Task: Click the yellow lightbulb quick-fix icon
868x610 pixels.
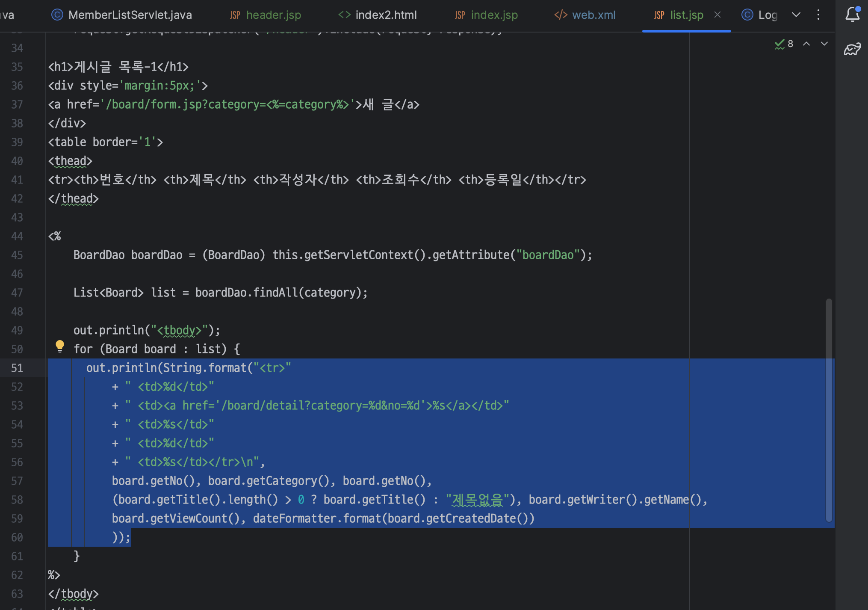Action: 60,346
